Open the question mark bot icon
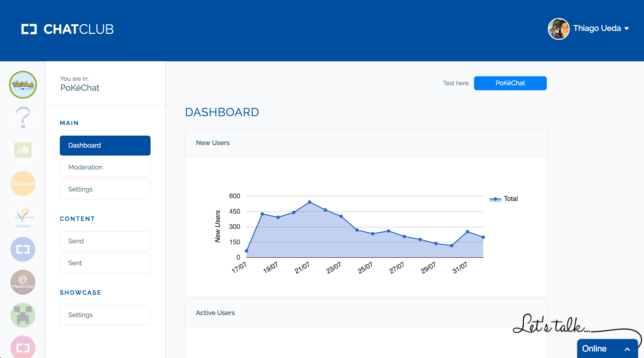The height and width of the screenshot is (358, 644). tap(23, 117)
